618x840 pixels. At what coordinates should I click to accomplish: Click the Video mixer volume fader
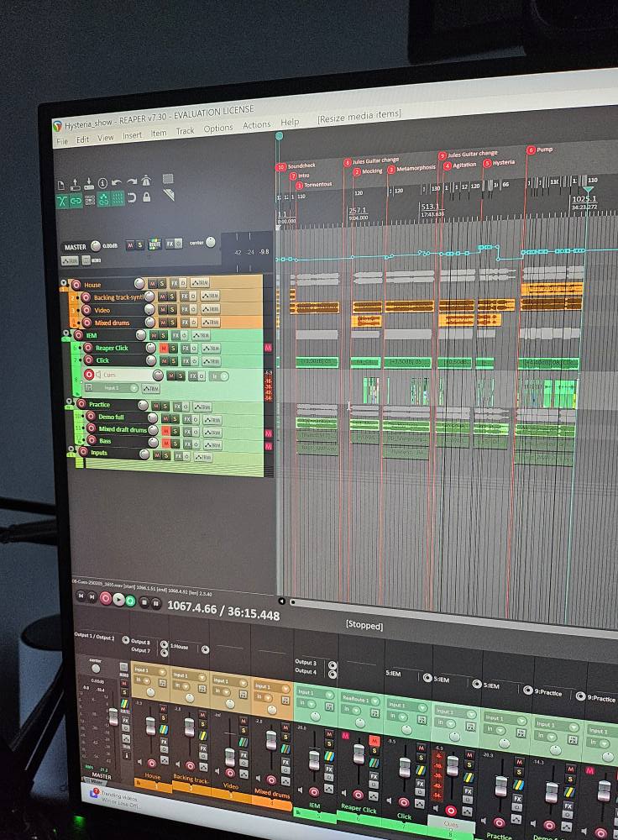[230, 758]
